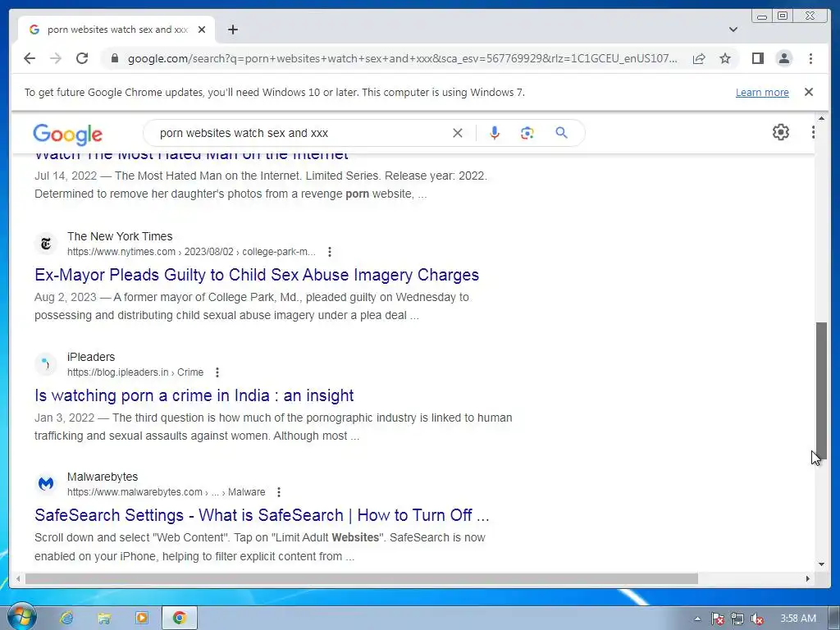The height and width of the screenshot is (630, 840).
Task: Open the Windows Start menu
Action: 21,617
